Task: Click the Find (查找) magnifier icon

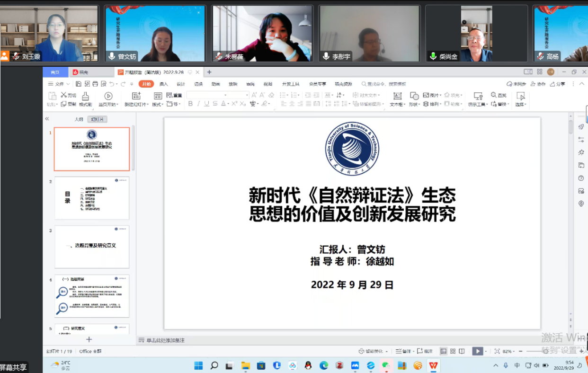Action: [x=494, y=95]
